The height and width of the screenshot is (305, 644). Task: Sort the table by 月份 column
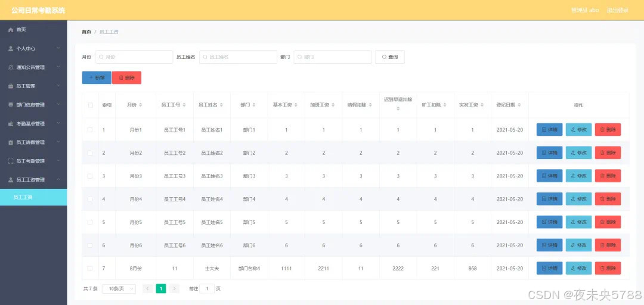[141, 105]
